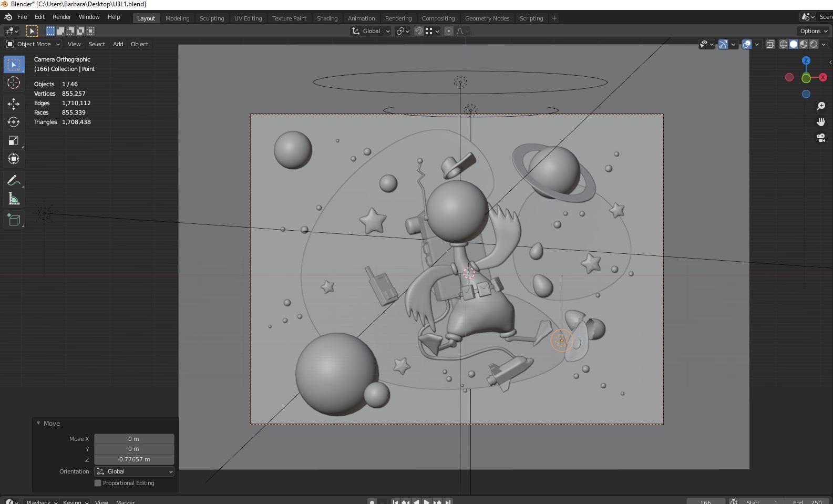The image size is (833, 504).
Task: Switch to solid viewport shading
Action: [794, 45]
